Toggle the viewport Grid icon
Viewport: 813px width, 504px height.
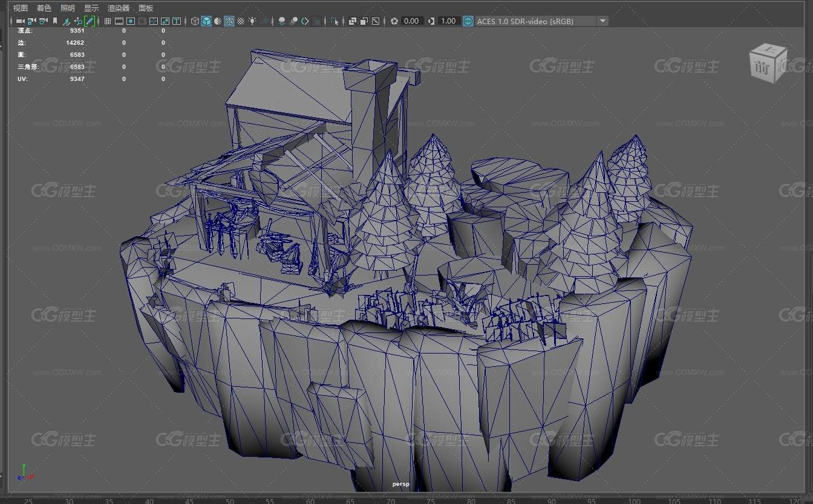click(108, 21)
